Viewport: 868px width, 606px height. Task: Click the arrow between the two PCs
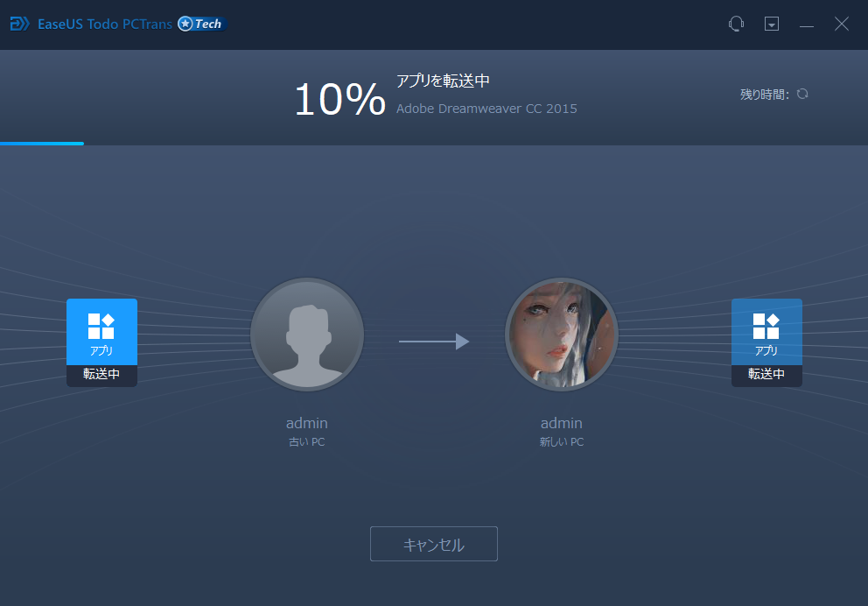coord(434,342)
